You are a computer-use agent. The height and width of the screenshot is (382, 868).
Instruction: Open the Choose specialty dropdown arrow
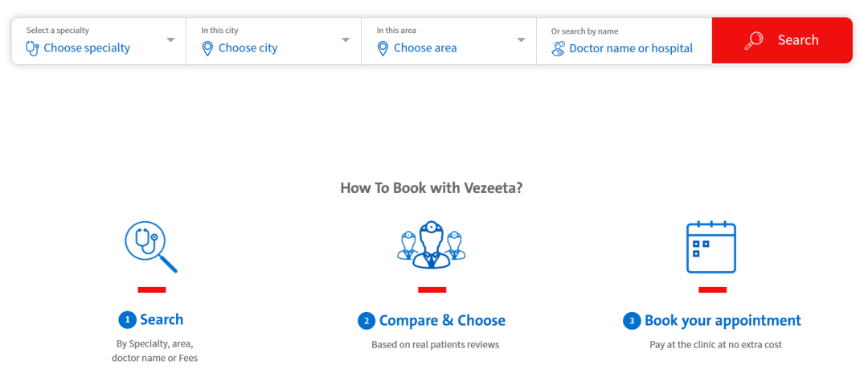click(170, 40)
